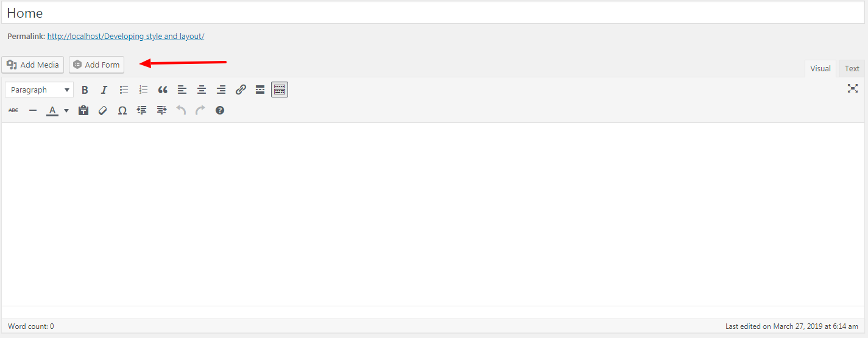
Task: Insert a bulleted list
Action: [124, 90]
